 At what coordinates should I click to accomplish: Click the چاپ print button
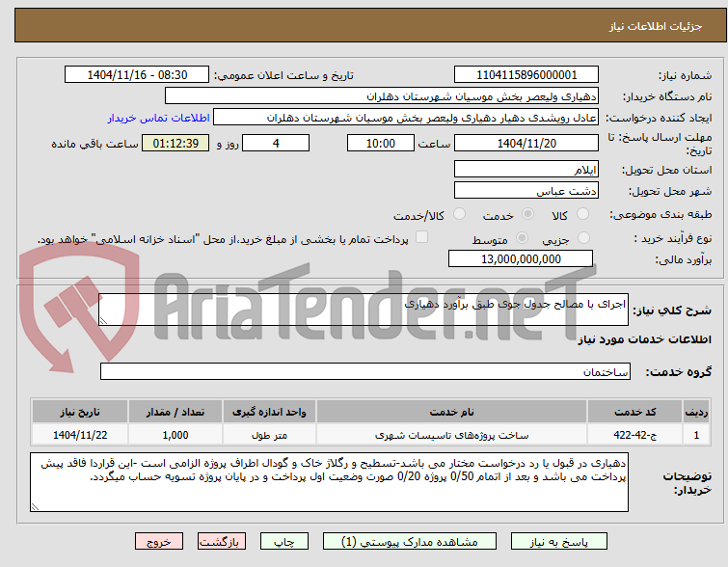[284, 542]
